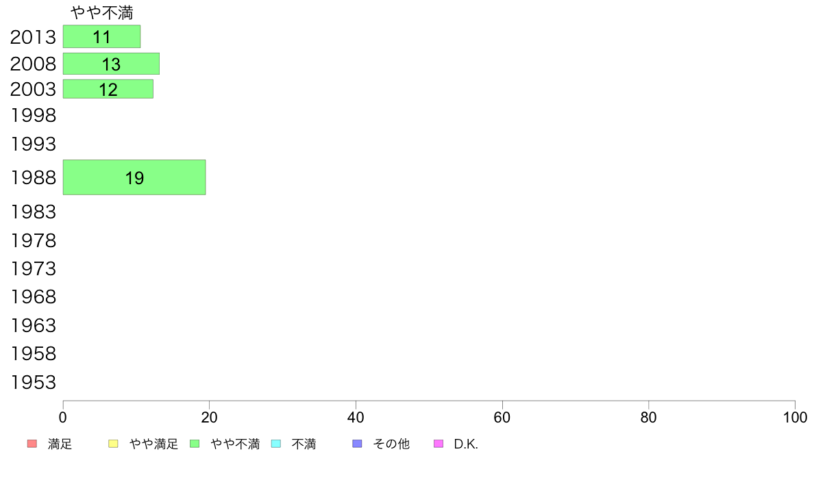Click the yellow やや満足 legend swatch
The width and height of the screenshot is (814, 504).
113,444
